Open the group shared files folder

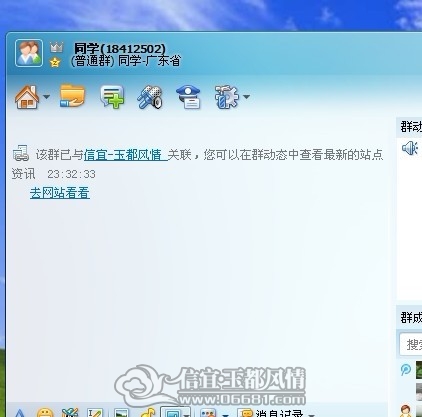[72, 96]
